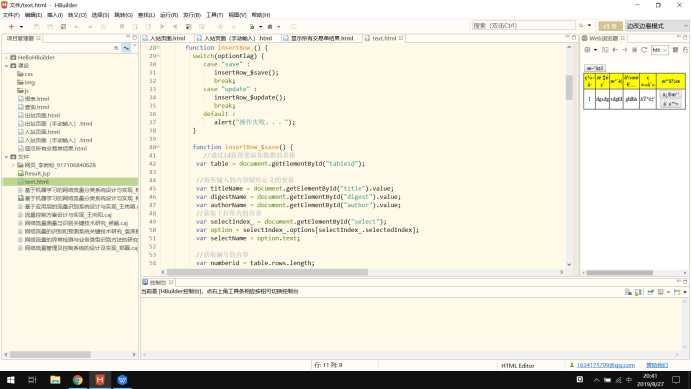692x389 pixels.
Task: Click the Web browser stop icon
Action: pos(635,50)
